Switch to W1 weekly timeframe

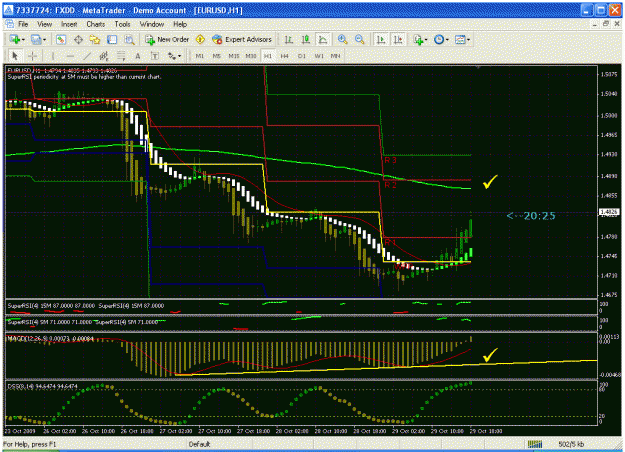coord(319,56)
